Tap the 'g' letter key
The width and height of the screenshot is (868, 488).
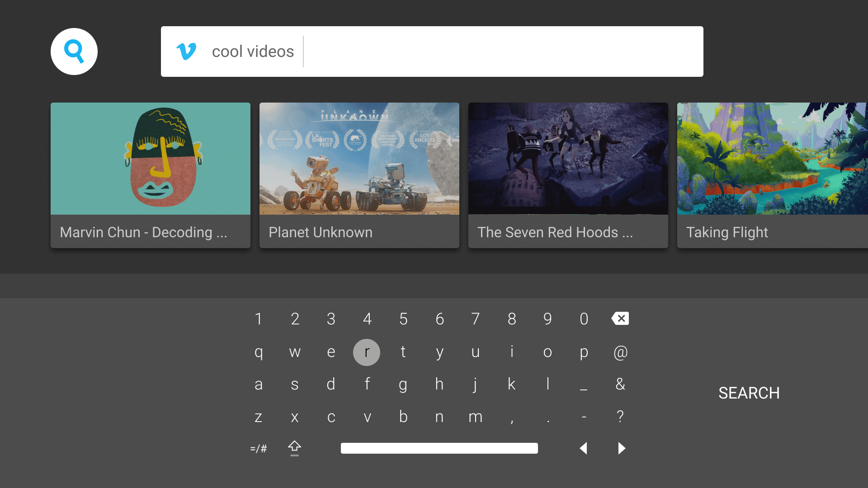pyautogui.click(x=403, y=386)
